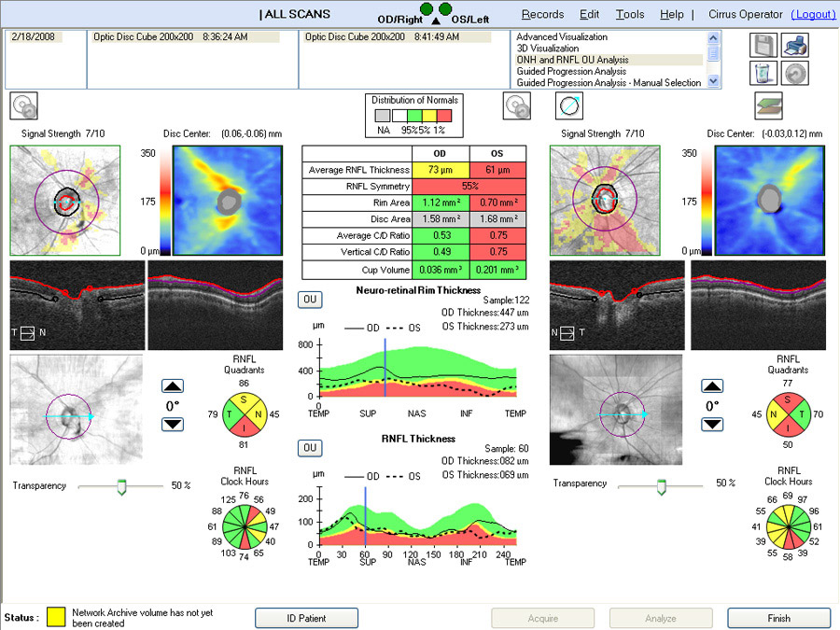Toggle OU button for RNFL Thickness graph
Viewport: 840px width, 630px height.
[310, 448]
